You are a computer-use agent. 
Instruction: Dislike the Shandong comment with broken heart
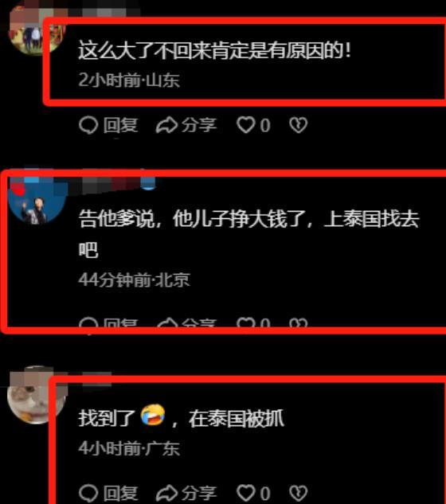(298, 125)
